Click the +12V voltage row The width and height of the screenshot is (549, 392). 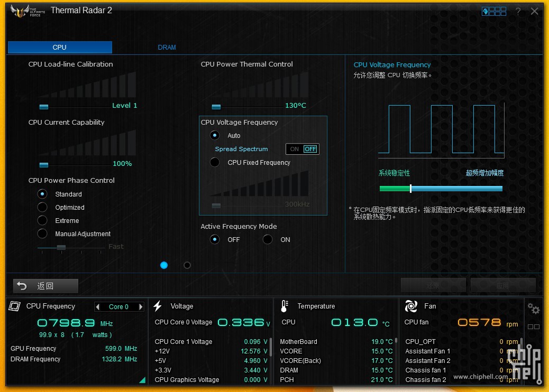211,351
